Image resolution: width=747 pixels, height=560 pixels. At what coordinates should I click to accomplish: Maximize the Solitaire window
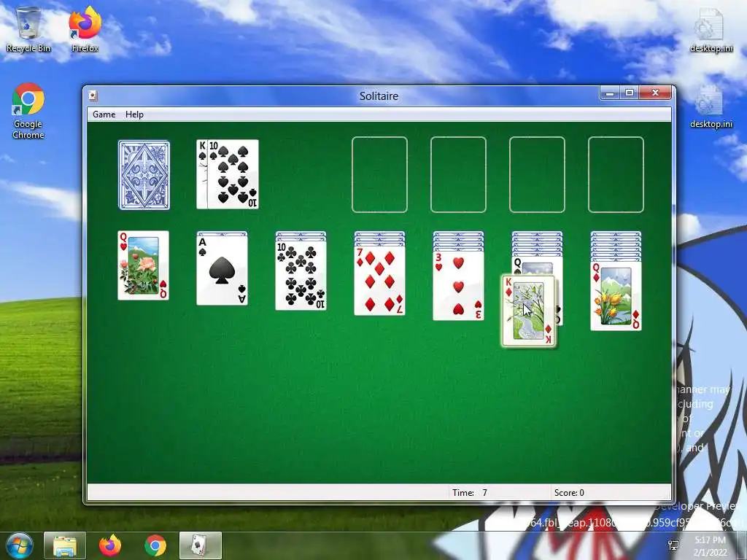click(x=630, y=93)
